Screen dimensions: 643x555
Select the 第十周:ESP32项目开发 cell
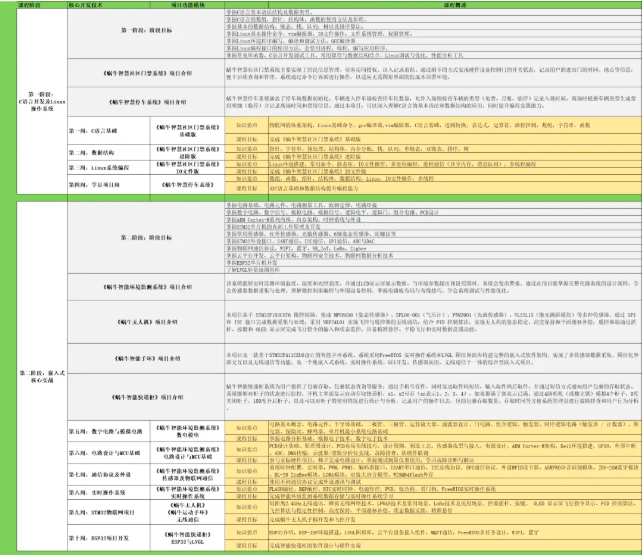click(109, 538)
